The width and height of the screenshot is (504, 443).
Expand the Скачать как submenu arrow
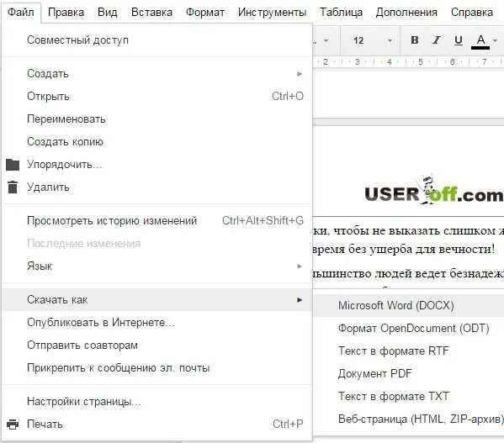(x=300, y=300)
